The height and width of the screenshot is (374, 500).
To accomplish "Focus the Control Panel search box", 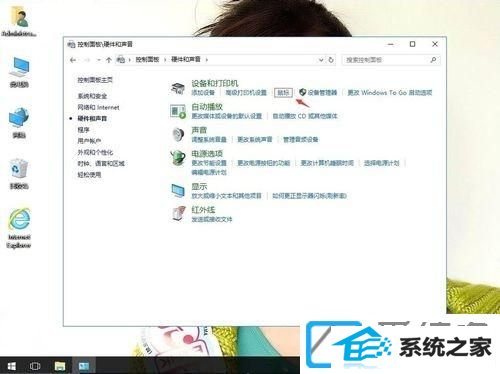I will [x=390, y=60].
